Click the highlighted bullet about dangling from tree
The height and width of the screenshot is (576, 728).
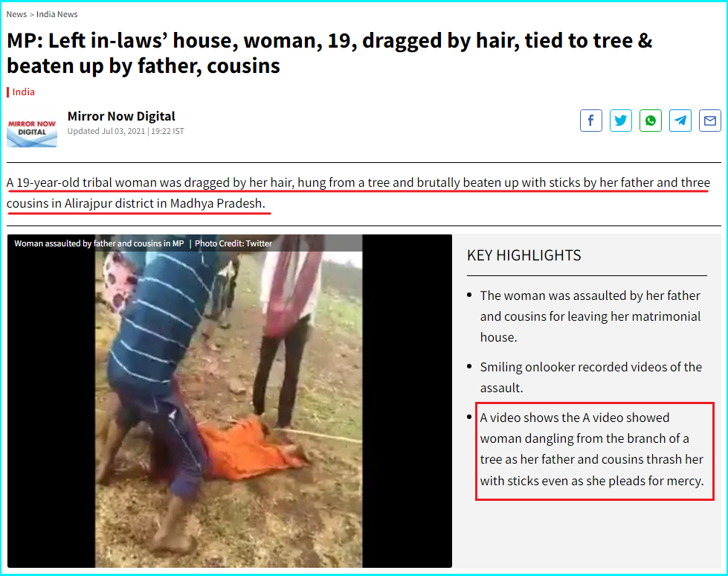(x=592, y=449)
